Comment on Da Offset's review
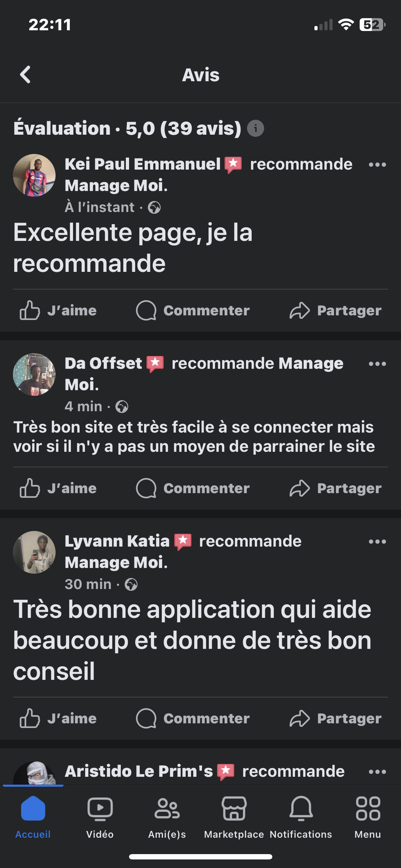Image resolution: width=401 pixels, height=868 pixels. (x=193, y=488)
